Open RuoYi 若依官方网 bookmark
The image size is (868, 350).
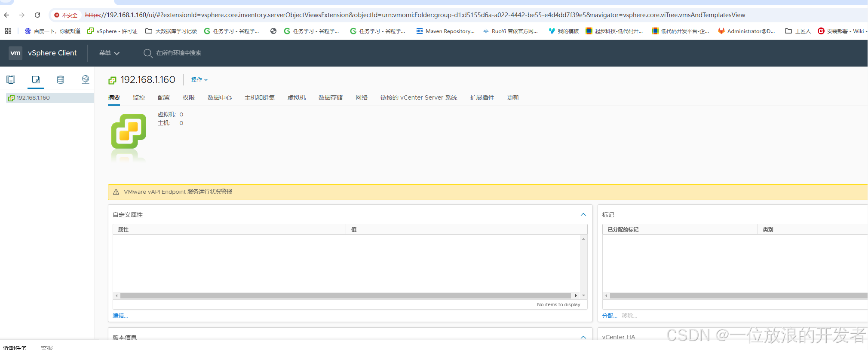click(510, 31)
